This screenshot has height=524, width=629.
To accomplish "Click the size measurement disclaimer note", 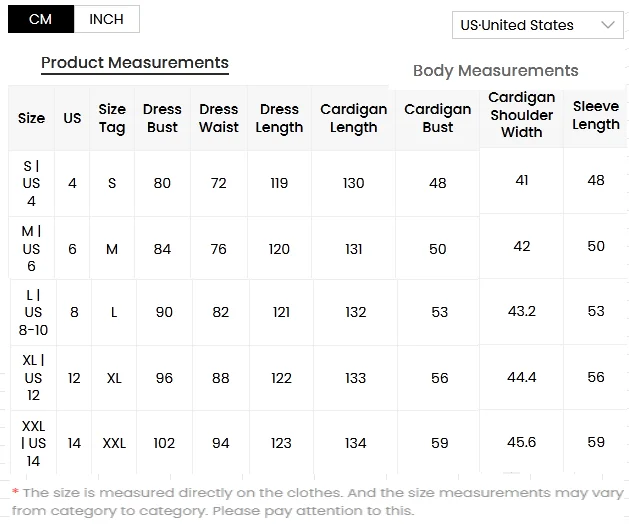I will pyautogui.click(x=317, y=502).
